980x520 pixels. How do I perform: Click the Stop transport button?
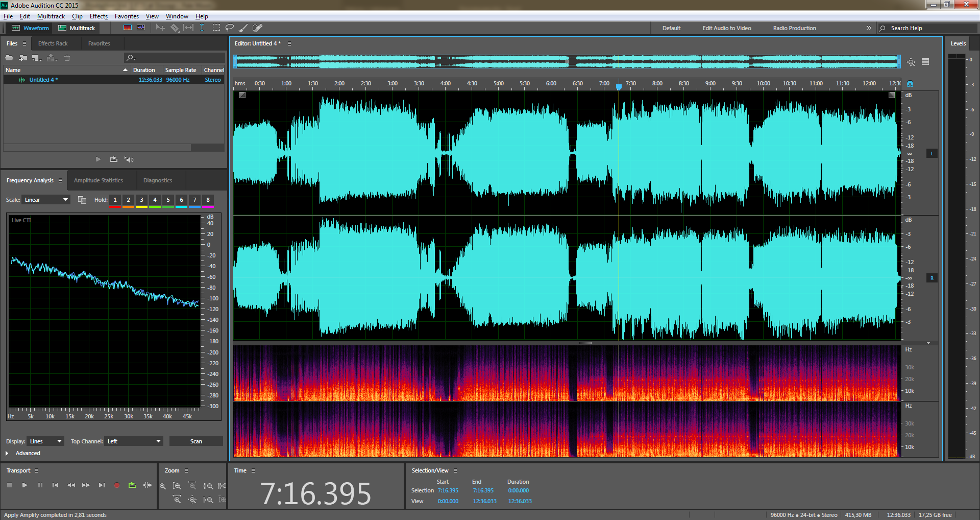[9, 485]
